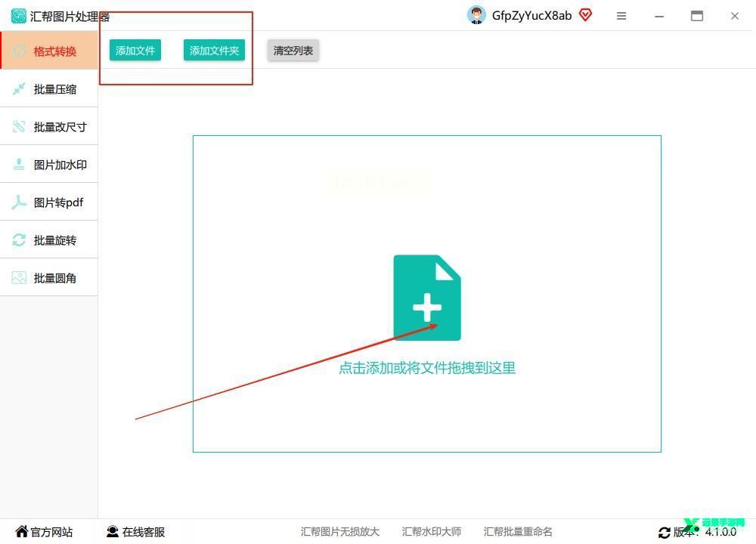Select the 批量圆角 tab

pyautogui.click(x=49, y=277)
